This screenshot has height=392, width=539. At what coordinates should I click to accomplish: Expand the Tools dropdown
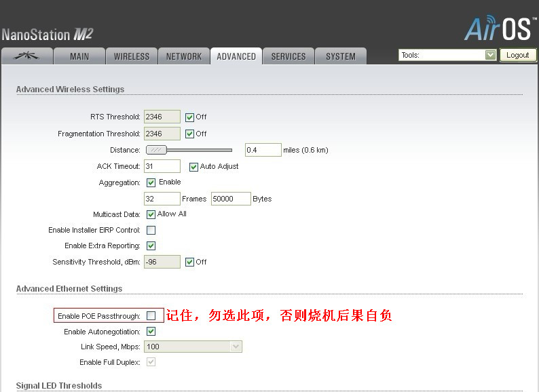(447, 55)
